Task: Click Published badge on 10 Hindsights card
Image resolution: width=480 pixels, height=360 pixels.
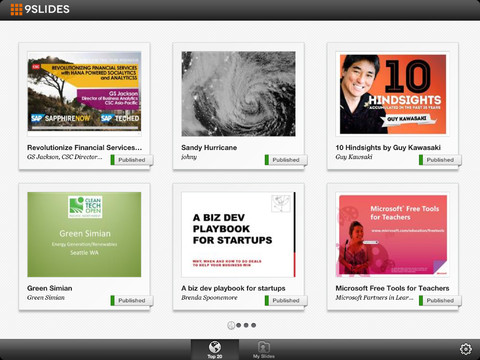Action: click(440, 160)
